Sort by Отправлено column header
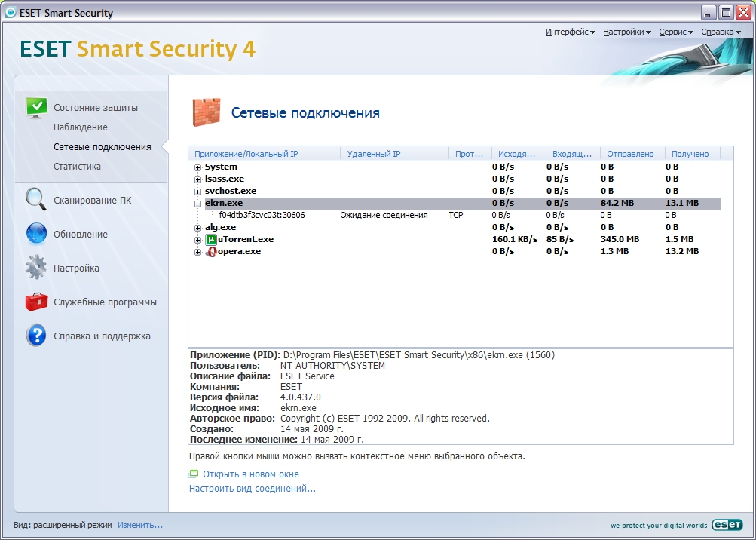The width and height of the screenshot is (756, 540). pos(631,154)
